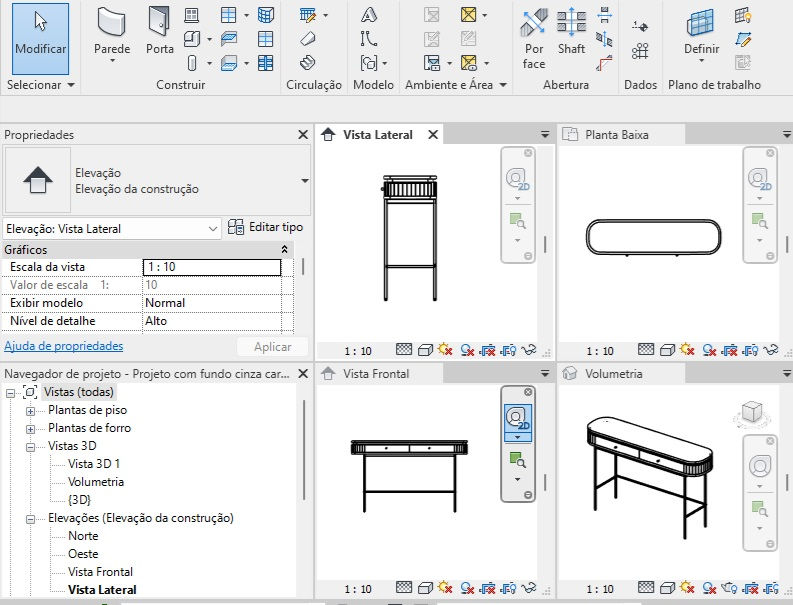Image resolution: width=793 pixels, height=605 pixels.
Task: Select the Forro (ceiling) tool icon
Action: click(229, 39)
